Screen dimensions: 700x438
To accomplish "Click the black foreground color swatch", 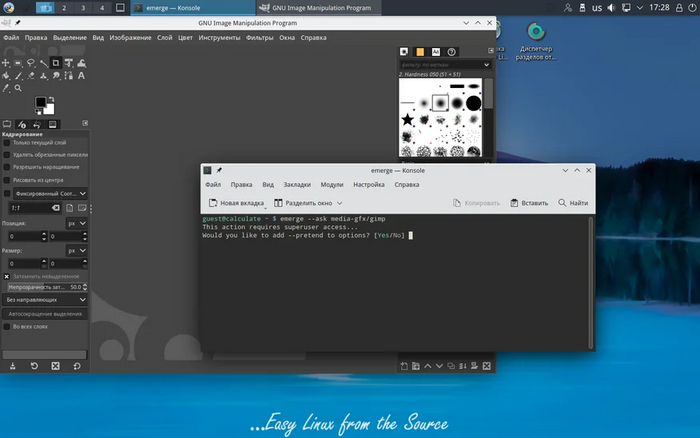I will coord(40,102).
